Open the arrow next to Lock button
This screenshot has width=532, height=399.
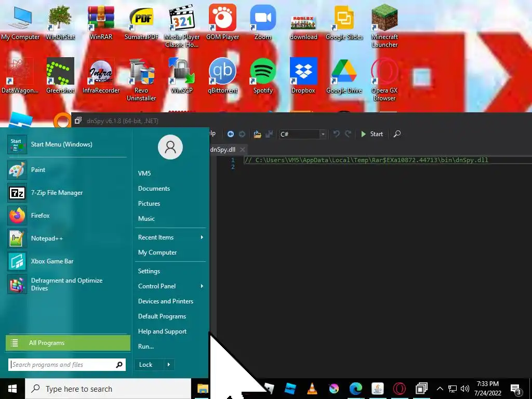169,365
